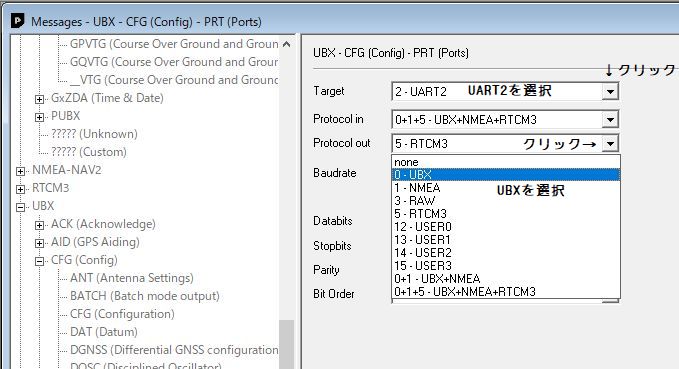The width and height of the screenshot is (679, 369).
Task: Select 'none' in protocol out list
Action: 506,162
